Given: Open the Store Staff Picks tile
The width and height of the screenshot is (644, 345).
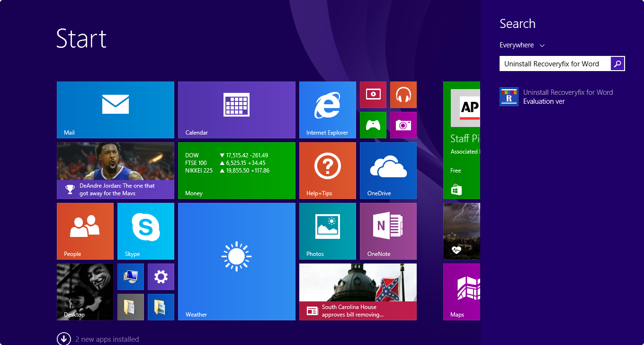Looking at the screenshot, I should click(x=462, y=140).
